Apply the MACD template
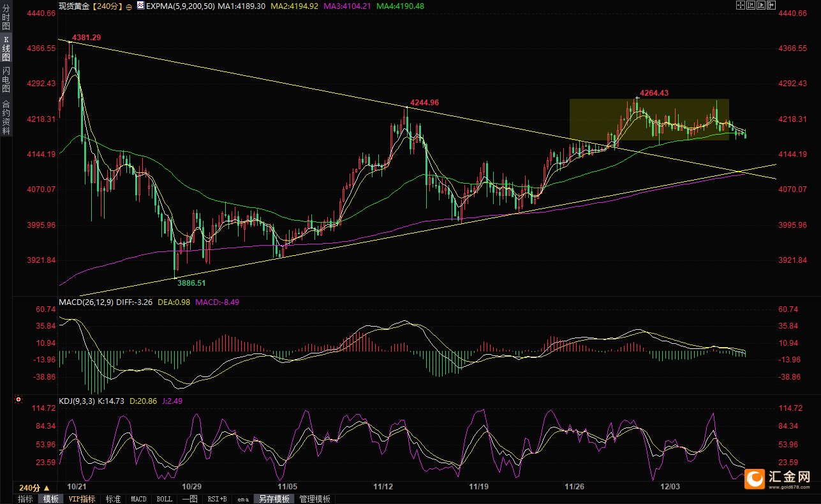The image size is (821, 504). (x=138, y=499)
